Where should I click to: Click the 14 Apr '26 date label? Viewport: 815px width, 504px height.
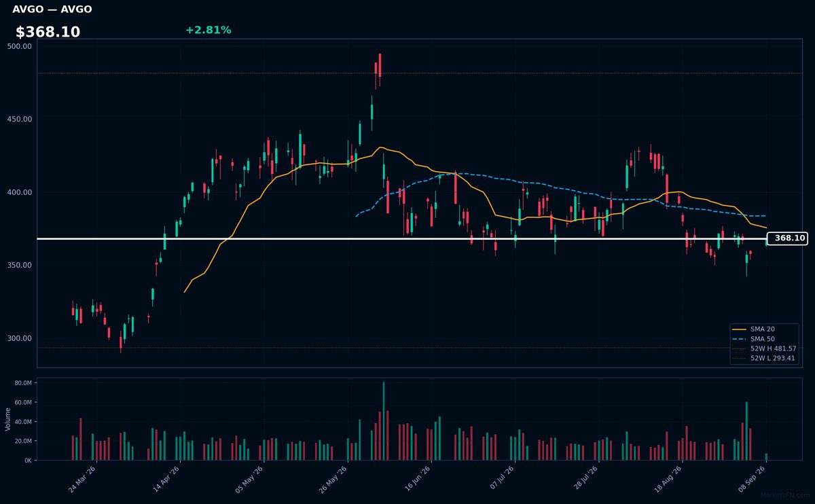pos(166,479)
